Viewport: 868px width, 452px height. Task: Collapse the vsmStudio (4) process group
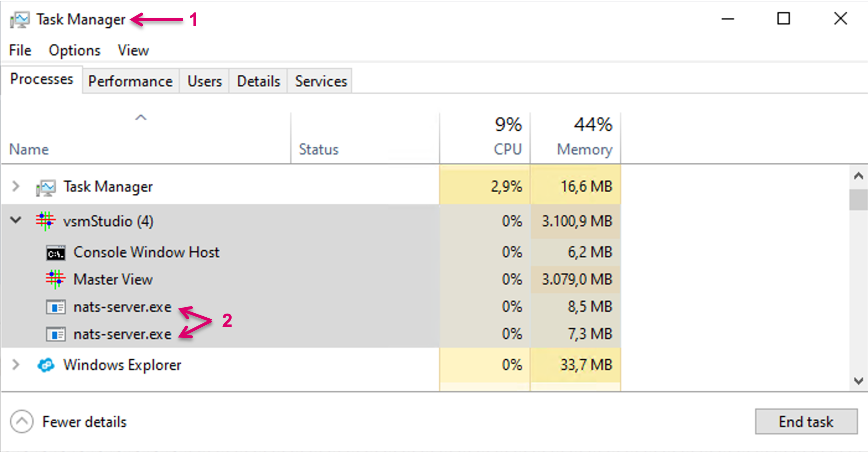pos(16,220)
